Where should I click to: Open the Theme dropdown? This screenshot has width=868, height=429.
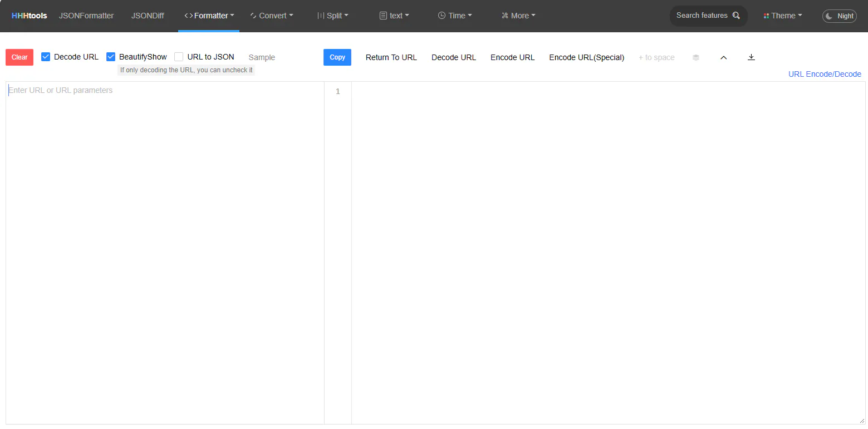pyautogui.click(x=783, y=16)
